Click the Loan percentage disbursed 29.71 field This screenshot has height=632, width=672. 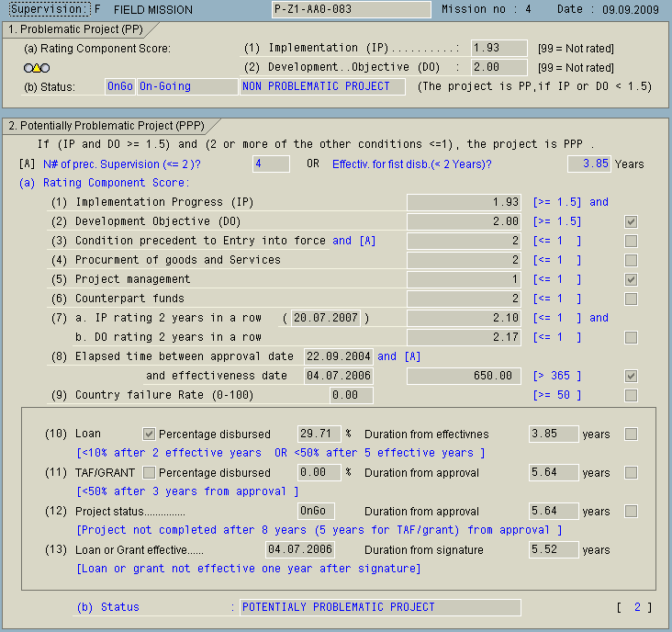coord(319,434)
